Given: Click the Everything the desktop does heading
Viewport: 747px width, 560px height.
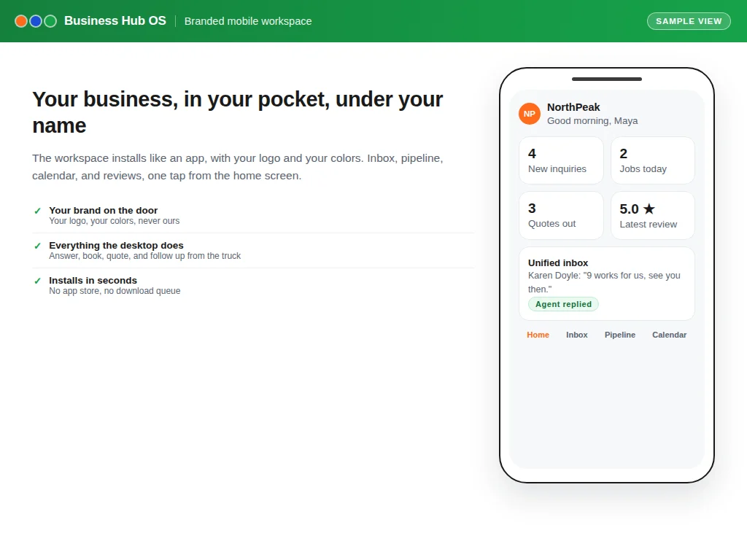Looking at the screenshot, I should pos(116,245).
